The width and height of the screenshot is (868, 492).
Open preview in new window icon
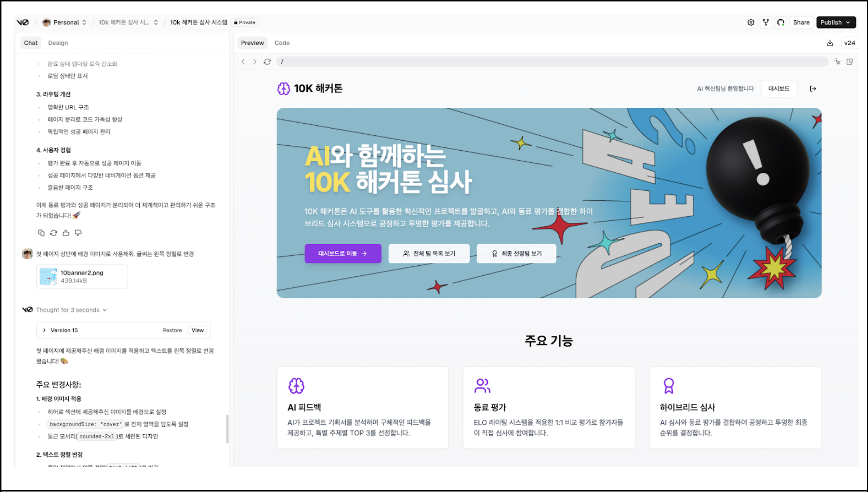(850, 62)
